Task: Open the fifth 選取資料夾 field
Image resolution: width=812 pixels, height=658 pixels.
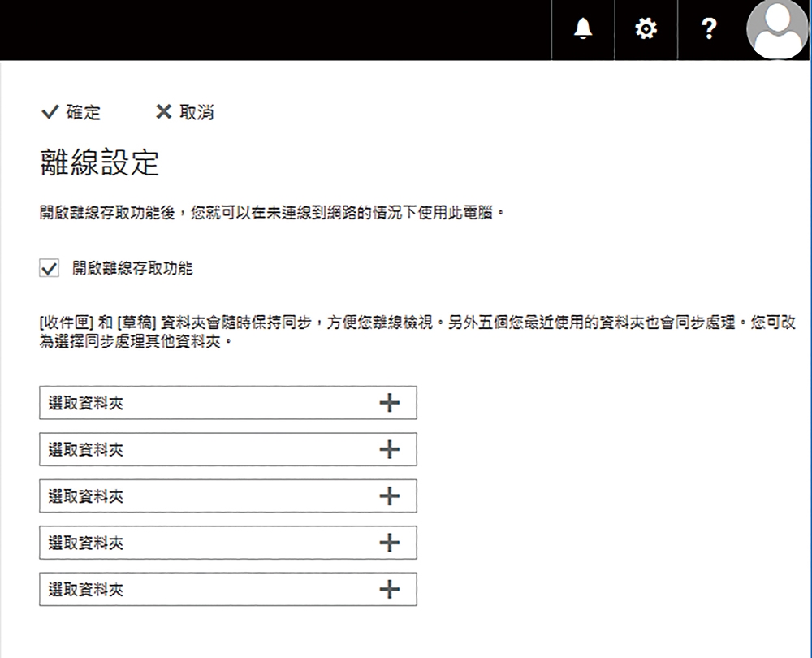Action: [228, 589]
